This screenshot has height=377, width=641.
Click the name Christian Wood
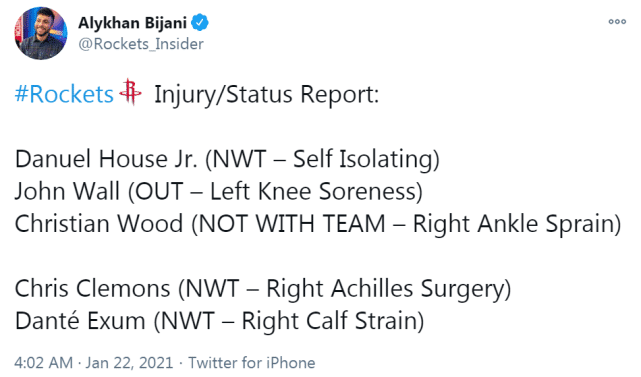[x=99, y=224]
